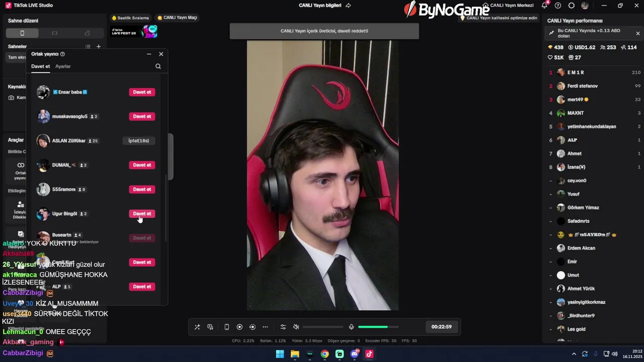644x362 pixels.
Task: Invite musakavasoglu5 with Davet et
Action: (x=142, y=117)
